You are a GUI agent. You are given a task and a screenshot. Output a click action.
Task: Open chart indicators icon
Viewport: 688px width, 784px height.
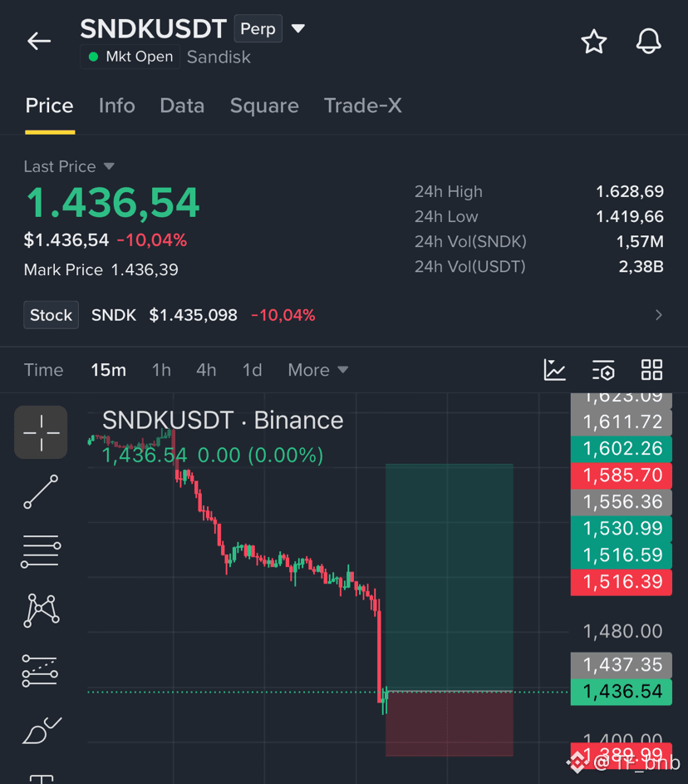pyautogui.click(x=554, y=370)
